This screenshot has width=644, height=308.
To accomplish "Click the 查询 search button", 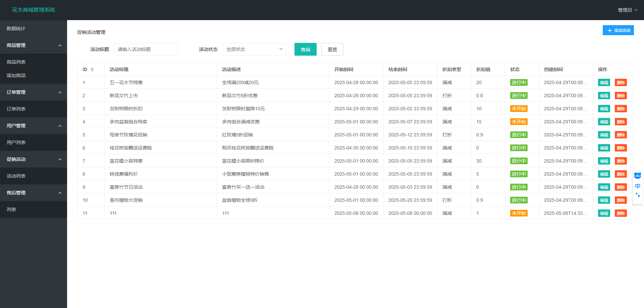I will (306, 49).
